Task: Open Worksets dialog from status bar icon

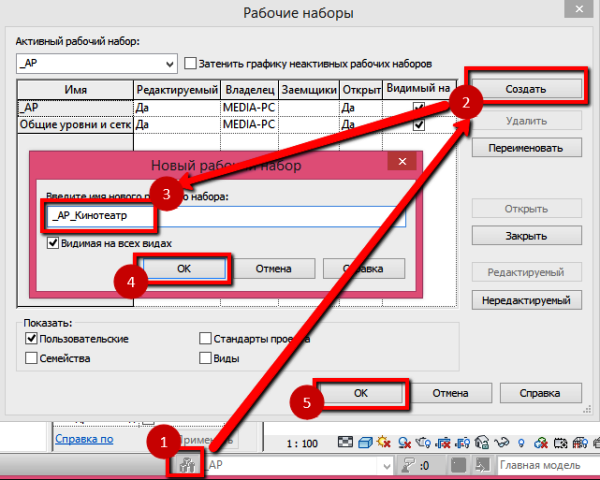Action: [188, 465]
